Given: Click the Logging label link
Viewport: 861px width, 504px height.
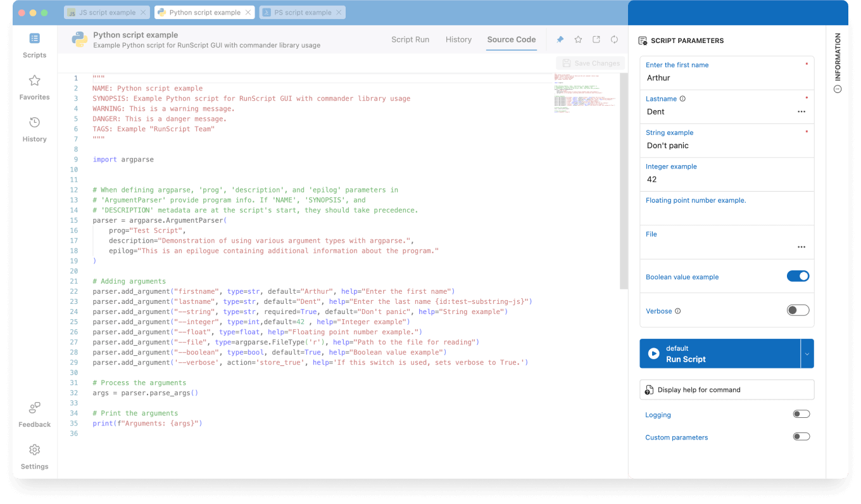Looking at the screenshot, I should coord(658,415).
